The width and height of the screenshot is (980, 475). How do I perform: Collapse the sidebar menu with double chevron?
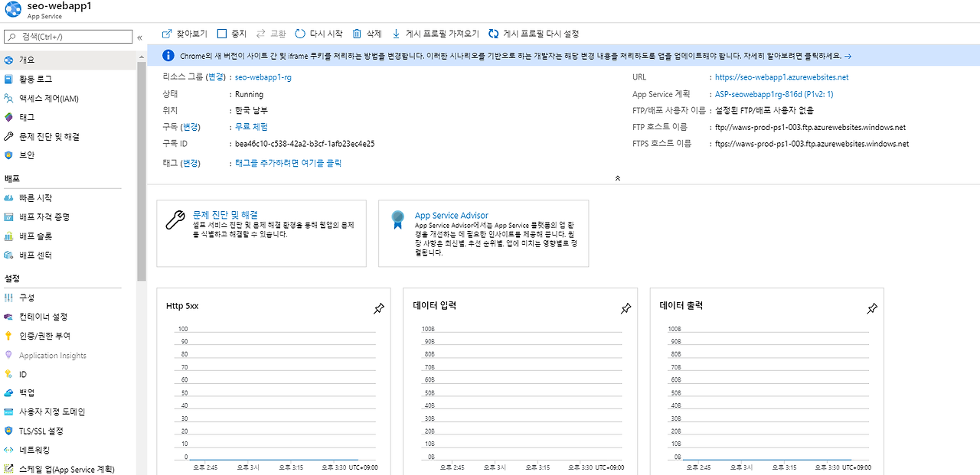coord(139,37)
